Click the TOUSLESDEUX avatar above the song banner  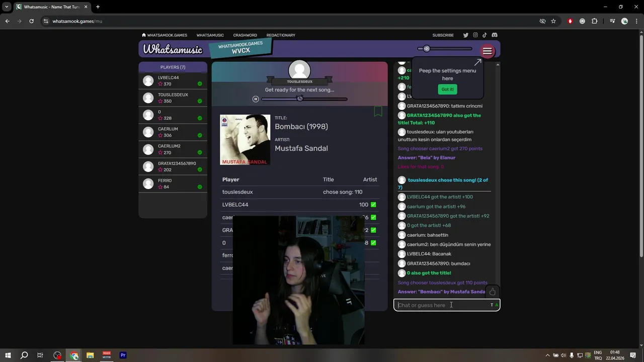pos(299,71)
